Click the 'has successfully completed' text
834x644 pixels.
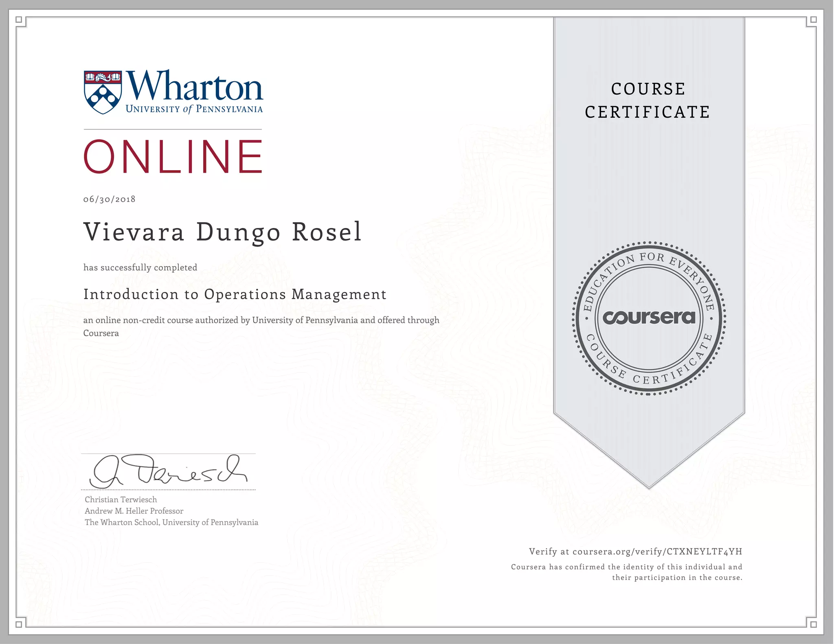pos(140,267)
